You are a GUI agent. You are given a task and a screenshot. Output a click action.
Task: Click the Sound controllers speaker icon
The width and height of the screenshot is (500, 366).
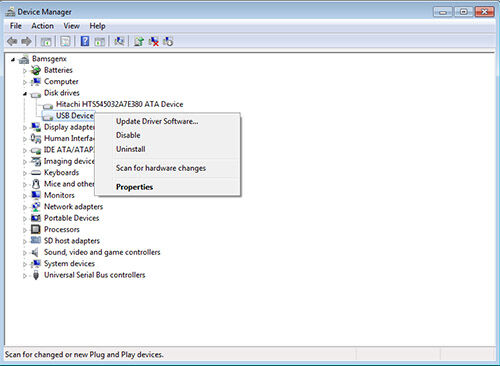click(x=35, y=252)
